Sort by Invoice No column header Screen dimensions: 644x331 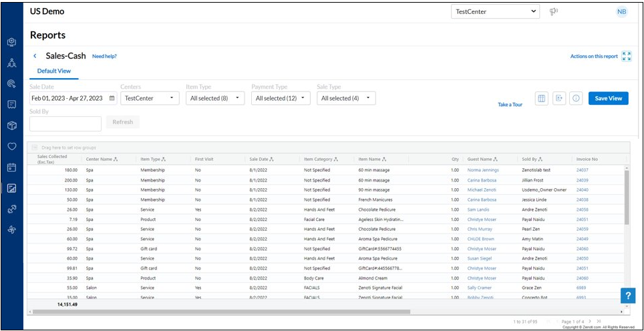tap(587, 159)
